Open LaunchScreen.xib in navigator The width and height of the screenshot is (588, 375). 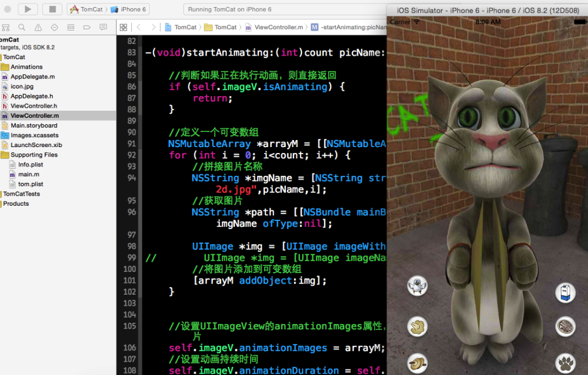pos(32,145)
